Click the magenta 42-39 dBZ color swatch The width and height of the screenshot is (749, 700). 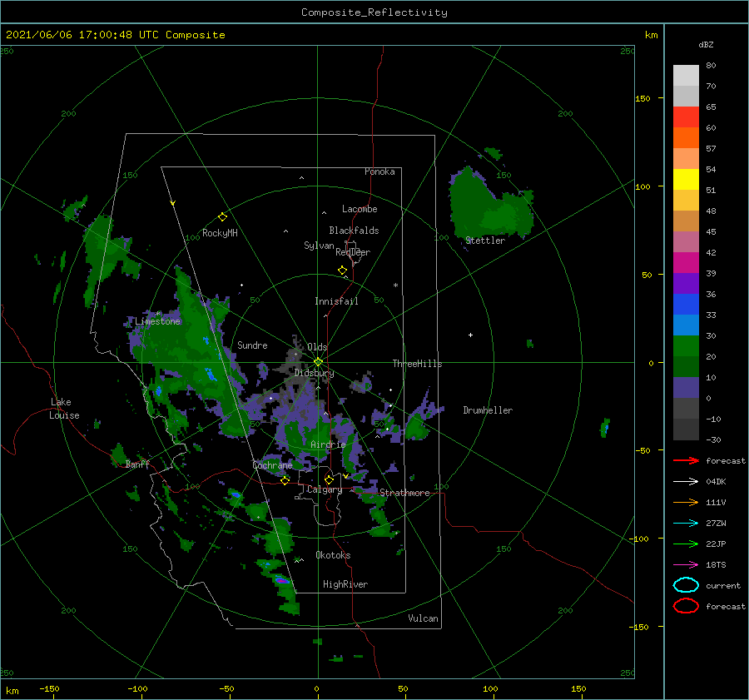686,263
